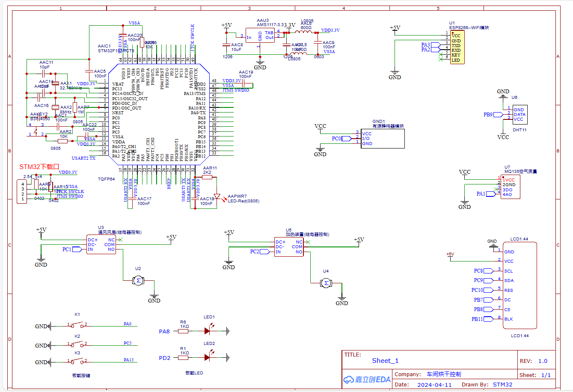Viewport: 573px width, 392px height.
Task: Click the sheet count '1/1'
Action: [x=546, y=375]
